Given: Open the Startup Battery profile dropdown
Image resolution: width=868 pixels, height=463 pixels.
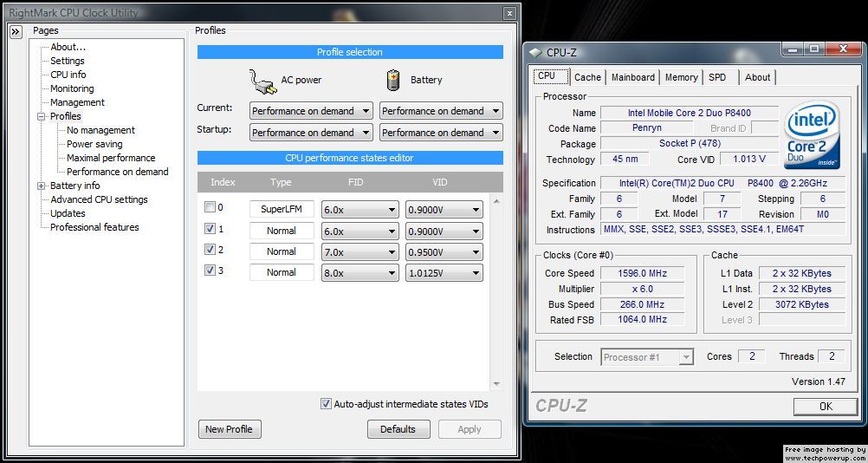Looking at the screenshot, I should click(441, 133).
